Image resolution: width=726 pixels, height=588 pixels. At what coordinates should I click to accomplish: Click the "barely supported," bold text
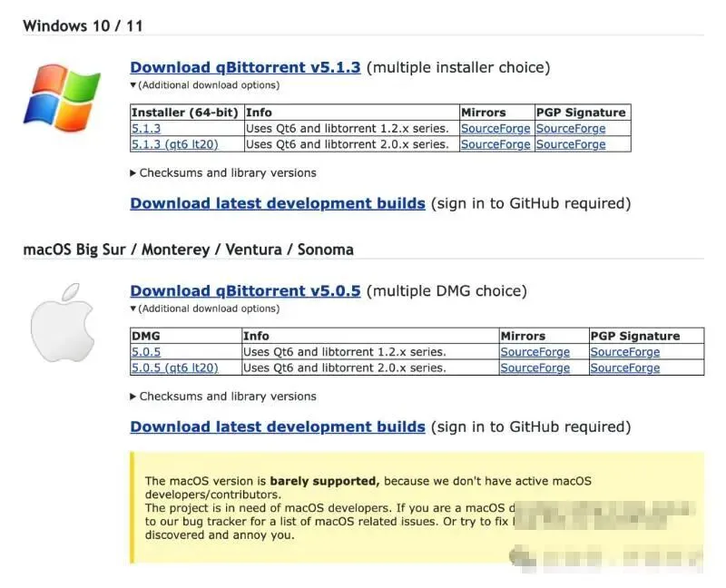point(325,482)
